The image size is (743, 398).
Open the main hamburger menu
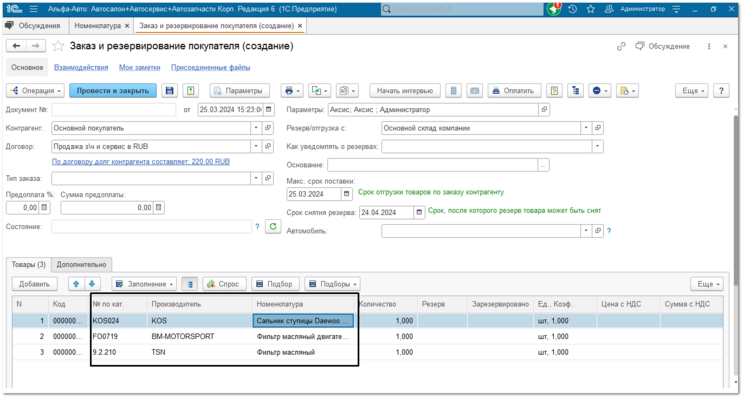tap(33, 9)
